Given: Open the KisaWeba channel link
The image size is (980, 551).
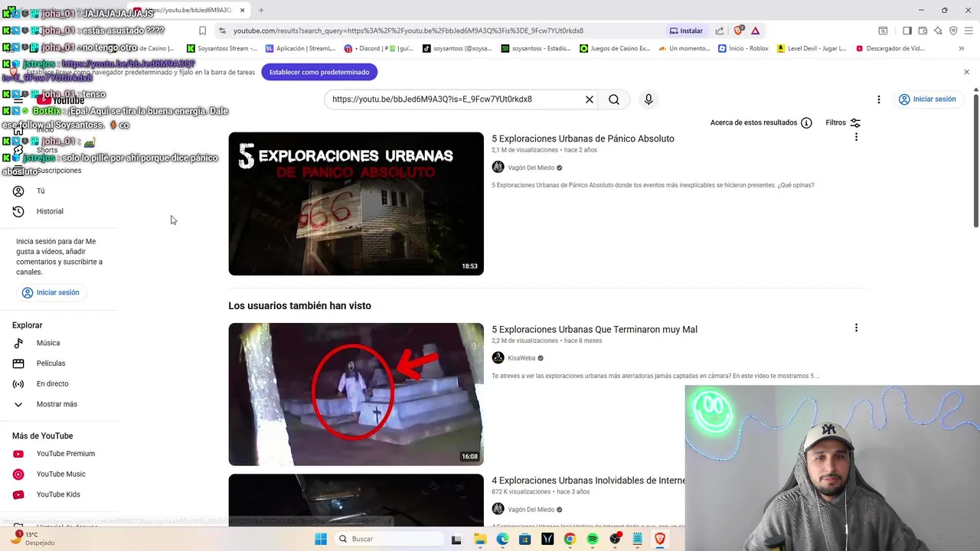Looking at the screenshot, I should pos(521,358).
